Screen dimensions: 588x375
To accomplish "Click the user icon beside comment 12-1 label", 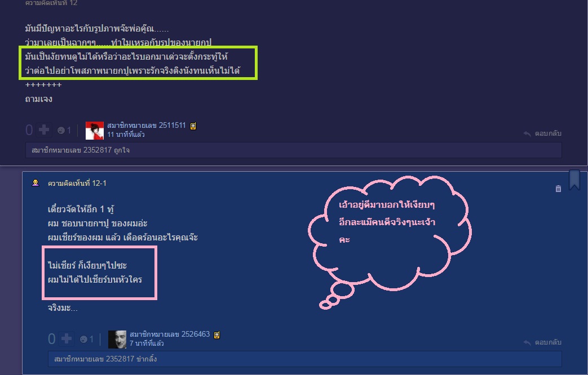I will [x=36, y=183].
